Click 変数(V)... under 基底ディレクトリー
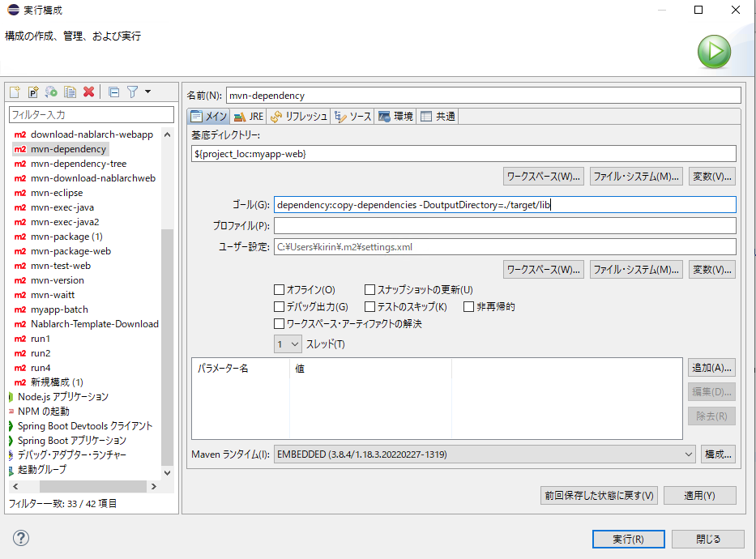 [712, 177]
